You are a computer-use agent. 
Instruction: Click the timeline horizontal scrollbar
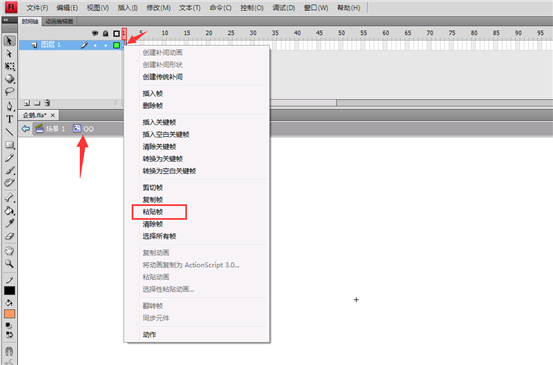click(303, 103)
